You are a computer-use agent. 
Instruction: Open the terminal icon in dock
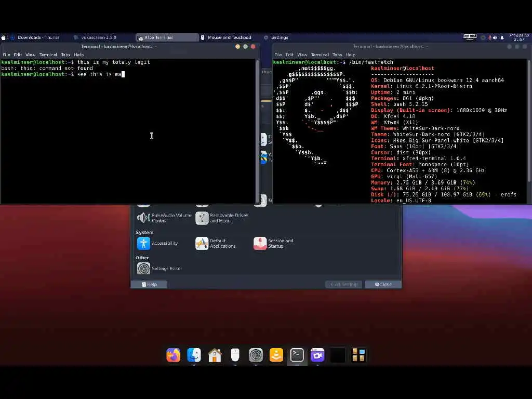pyautogui.click(x=297, y=355)
